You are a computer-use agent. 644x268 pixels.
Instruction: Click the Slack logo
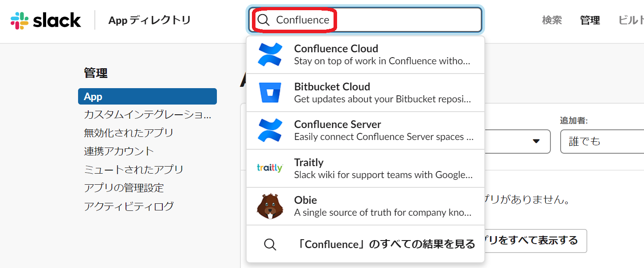[46, 20]
